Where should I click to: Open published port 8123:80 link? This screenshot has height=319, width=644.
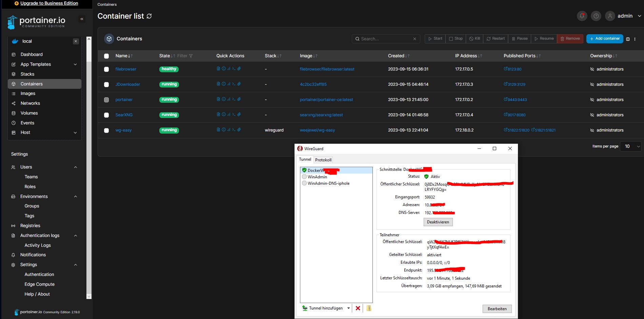(512, 69)
